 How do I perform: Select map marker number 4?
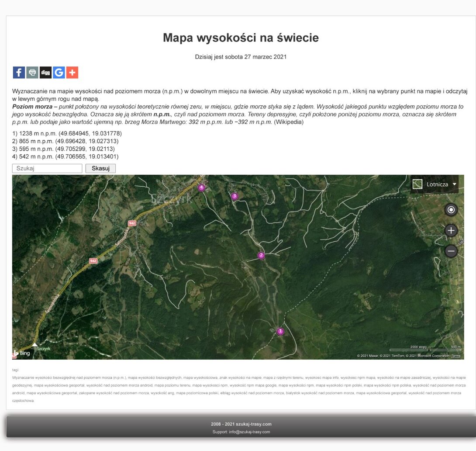tap(202, 187)
